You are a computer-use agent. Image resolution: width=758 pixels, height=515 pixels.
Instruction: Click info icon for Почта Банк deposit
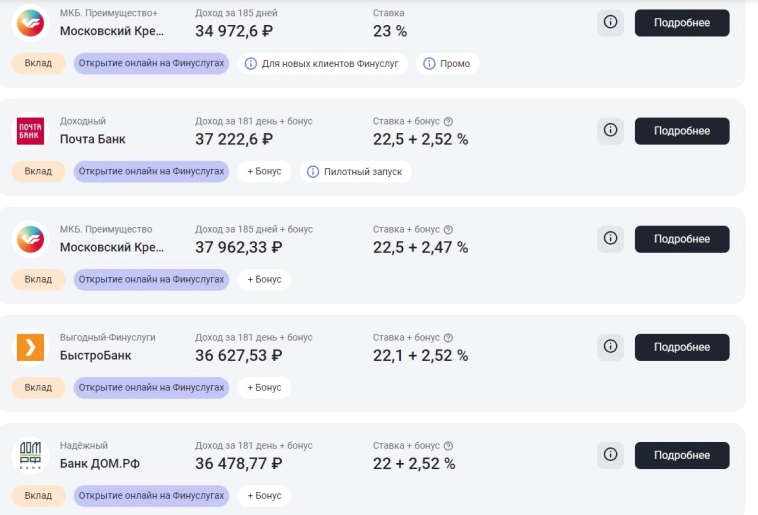tap(610, 131)
